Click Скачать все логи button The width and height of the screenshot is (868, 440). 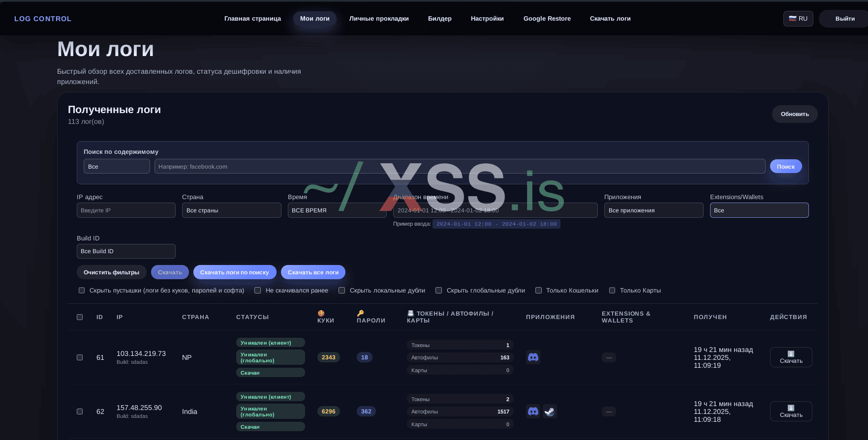[x=313, y=272]
